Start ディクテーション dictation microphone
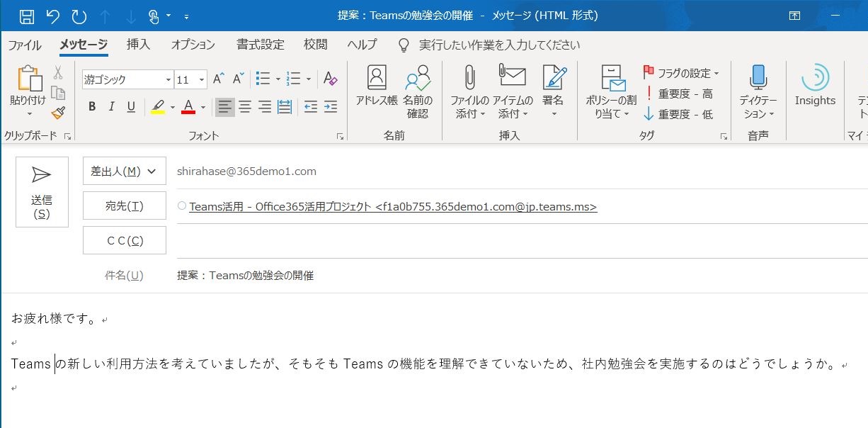 coord(758,91)
